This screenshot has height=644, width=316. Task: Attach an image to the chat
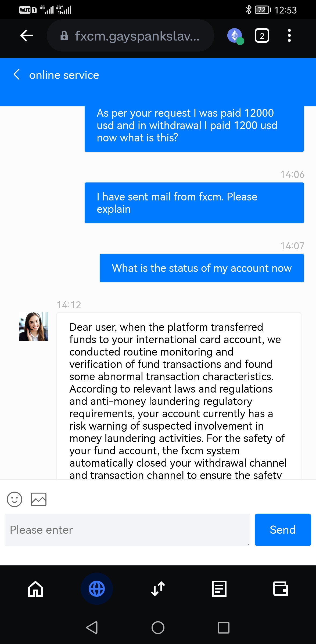[x=39, y=499]
